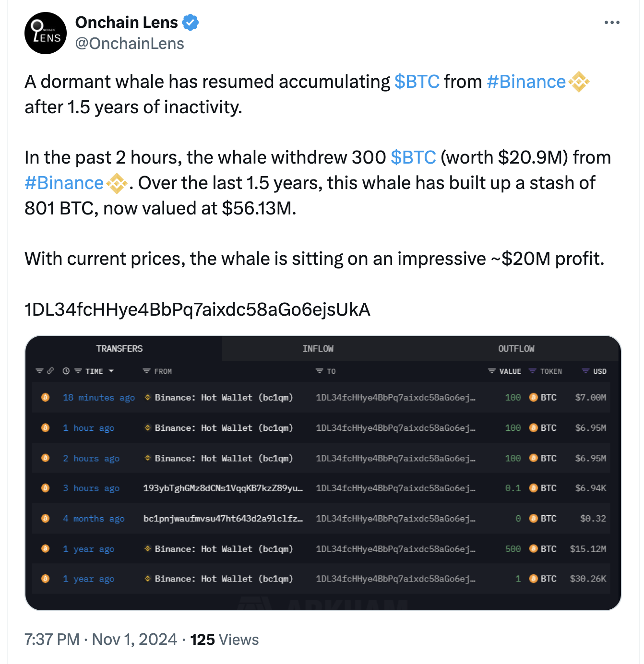This screenshot has width=644, height=664.
Task: Open the FROM column filter
Action: (146, 370)
